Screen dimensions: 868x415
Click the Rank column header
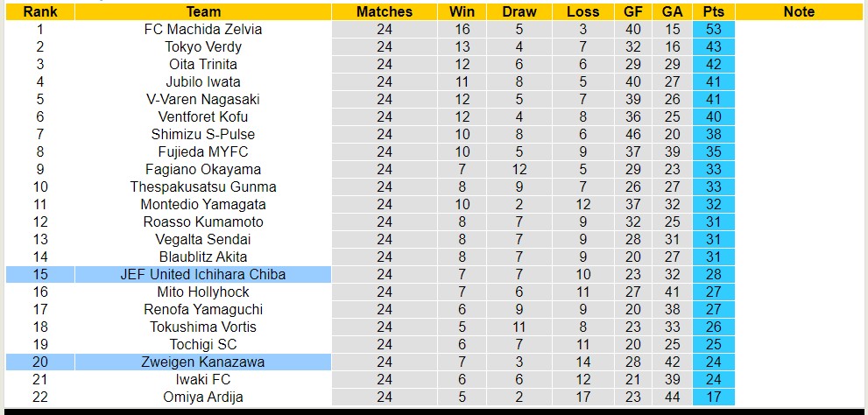pyautogui.click(x=39, y=11)
